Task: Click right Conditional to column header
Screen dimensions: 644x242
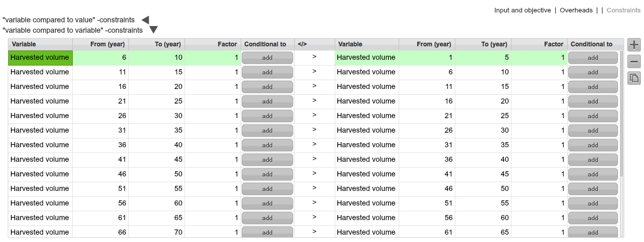Action: pos(594,44)
